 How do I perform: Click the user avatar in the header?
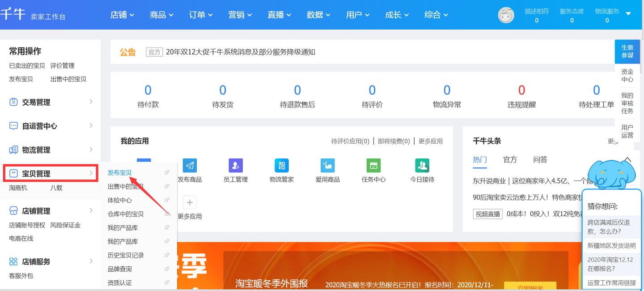click(506, 15)
